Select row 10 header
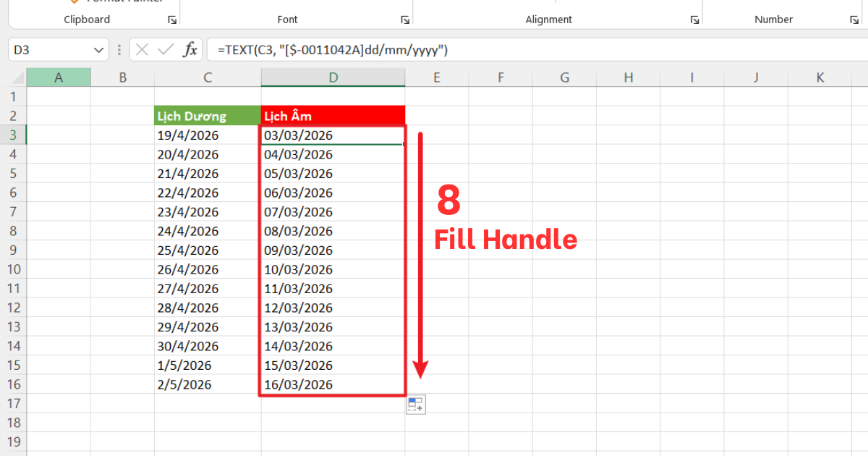The height and width of the screenshot is (456, 868). click(13, 269)
